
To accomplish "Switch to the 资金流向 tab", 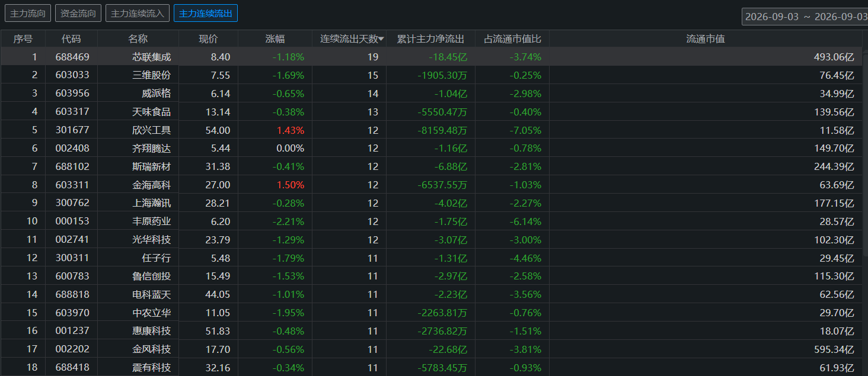I will (78, 13).
